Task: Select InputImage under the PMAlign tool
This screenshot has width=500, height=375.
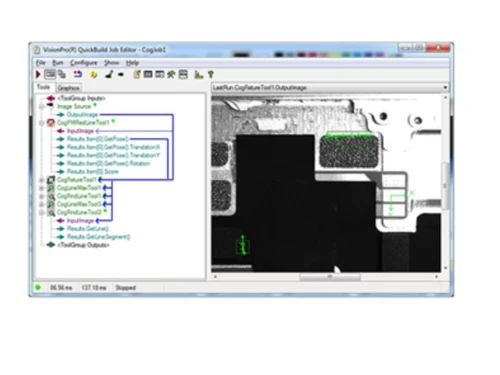Action: pos(80,131)
